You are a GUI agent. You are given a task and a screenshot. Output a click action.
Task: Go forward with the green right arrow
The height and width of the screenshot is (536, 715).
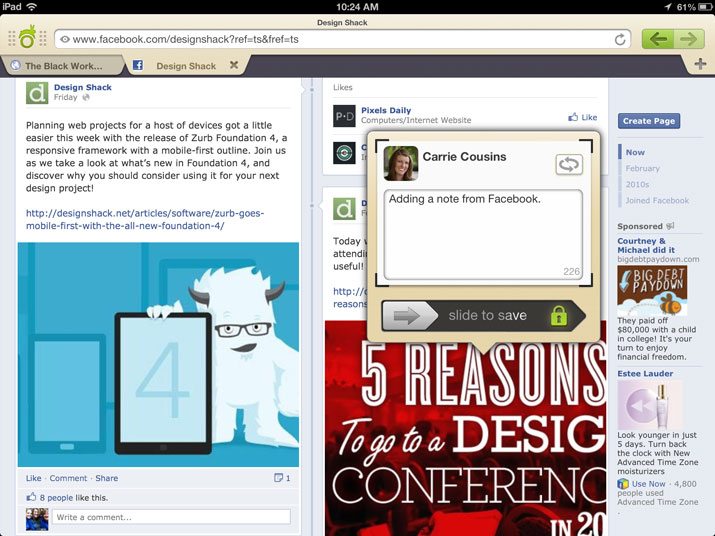[x=689, y=39]
